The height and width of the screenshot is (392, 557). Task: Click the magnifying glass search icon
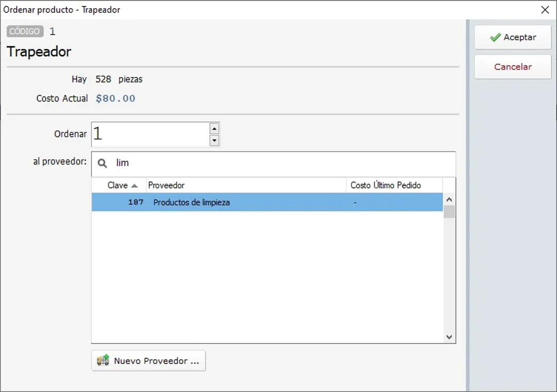point(103,163)
